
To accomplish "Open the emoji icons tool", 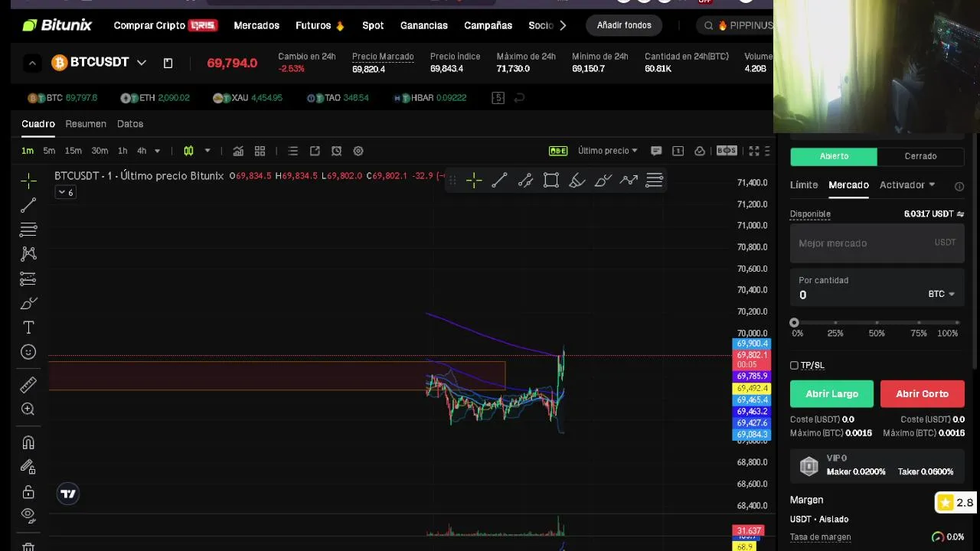I will [28, 352].
